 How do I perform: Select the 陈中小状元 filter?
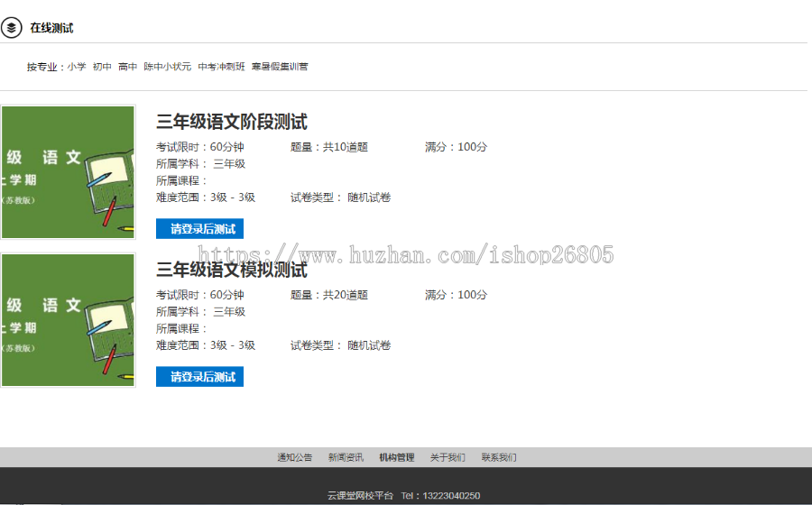(168, 67)
